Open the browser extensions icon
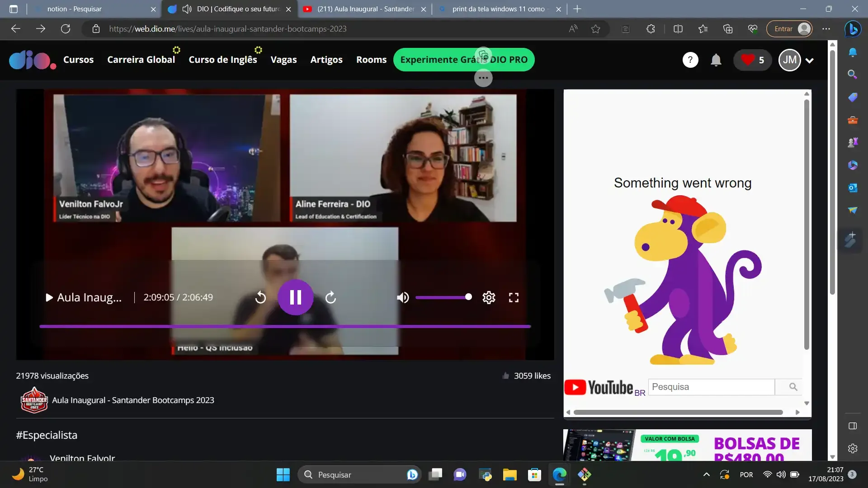 (651, 29)
